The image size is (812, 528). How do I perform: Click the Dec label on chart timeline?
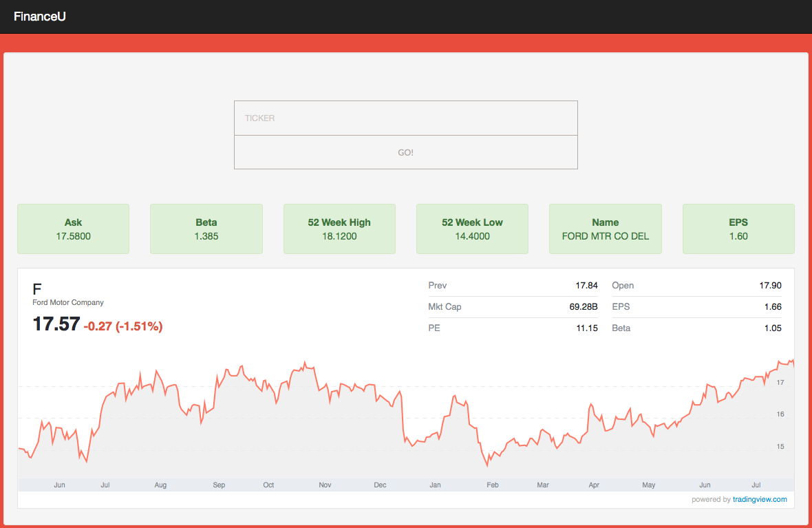click(380, 485)
